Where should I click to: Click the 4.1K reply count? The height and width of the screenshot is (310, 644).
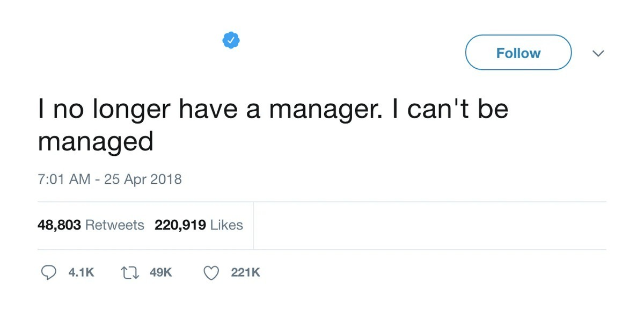coord(82,273)
